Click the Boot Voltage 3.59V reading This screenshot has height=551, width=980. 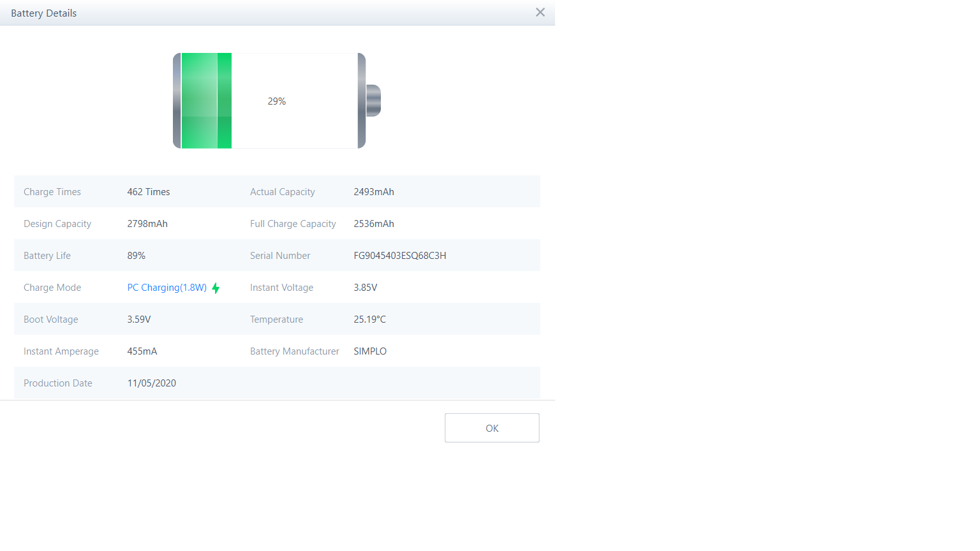coord(138,320)
